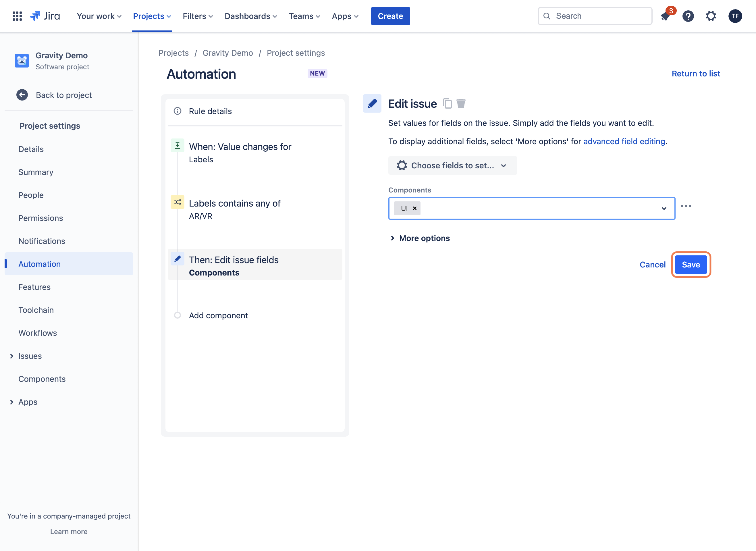
Task: Click the Create button
Action: [390, 16]
